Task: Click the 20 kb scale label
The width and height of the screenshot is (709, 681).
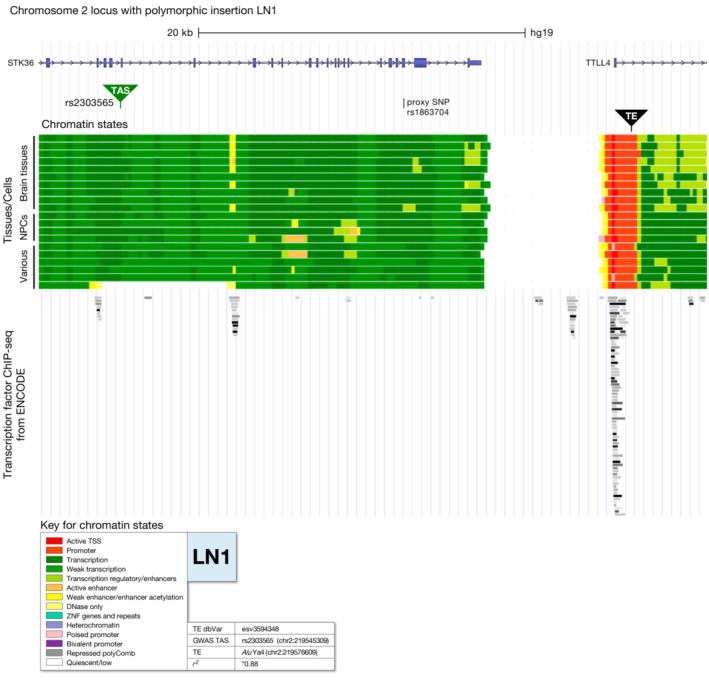Action: (180, 33)
